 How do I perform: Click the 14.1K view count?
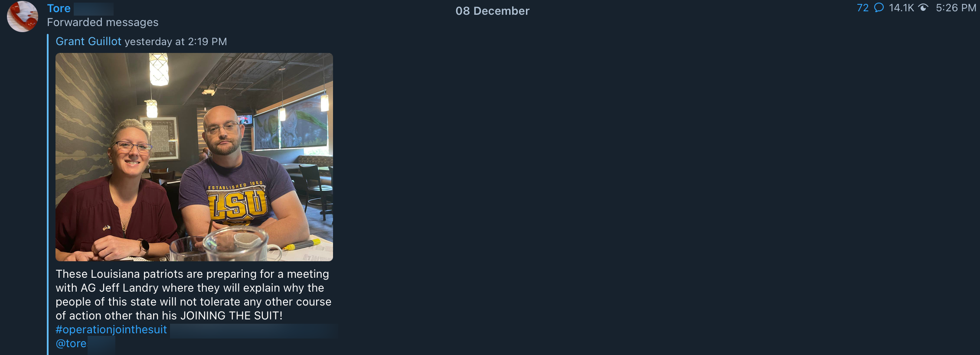coord(901,8)
